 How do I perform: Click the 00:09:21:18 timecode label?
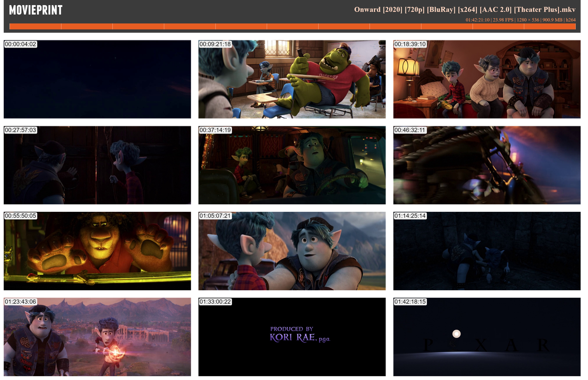[215, 44]
